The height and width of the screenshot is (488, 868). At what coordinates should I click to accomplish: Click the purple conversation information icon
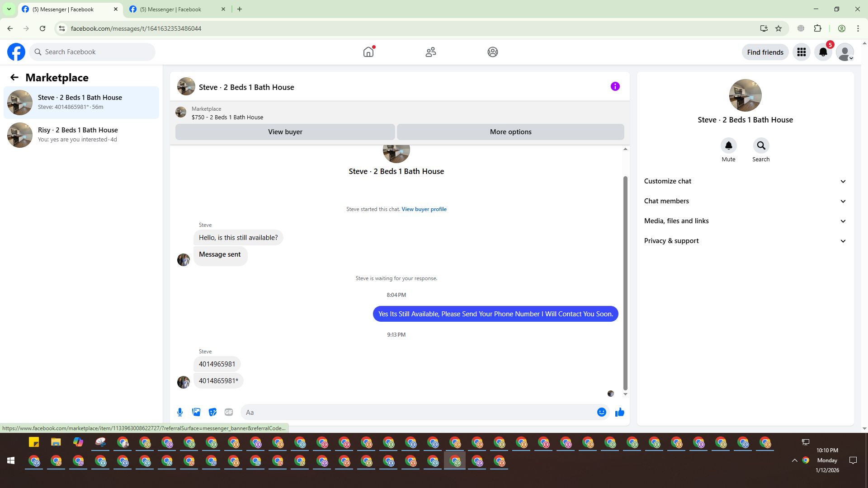(x=615, y=86)
